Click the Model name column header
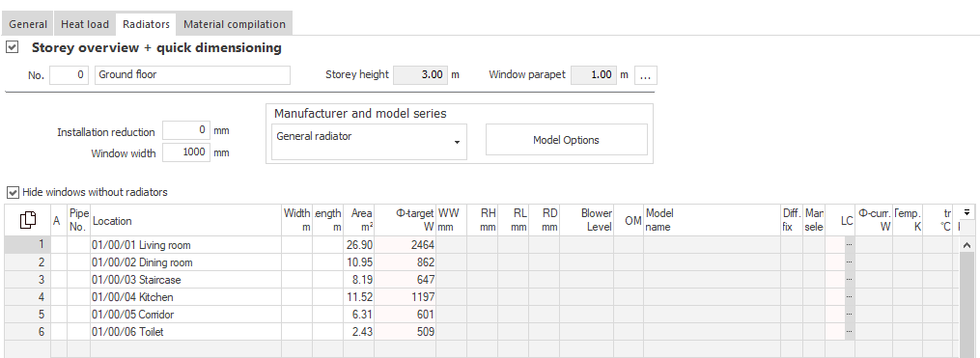Screen dimensions: 980x358 coord(712,221)
